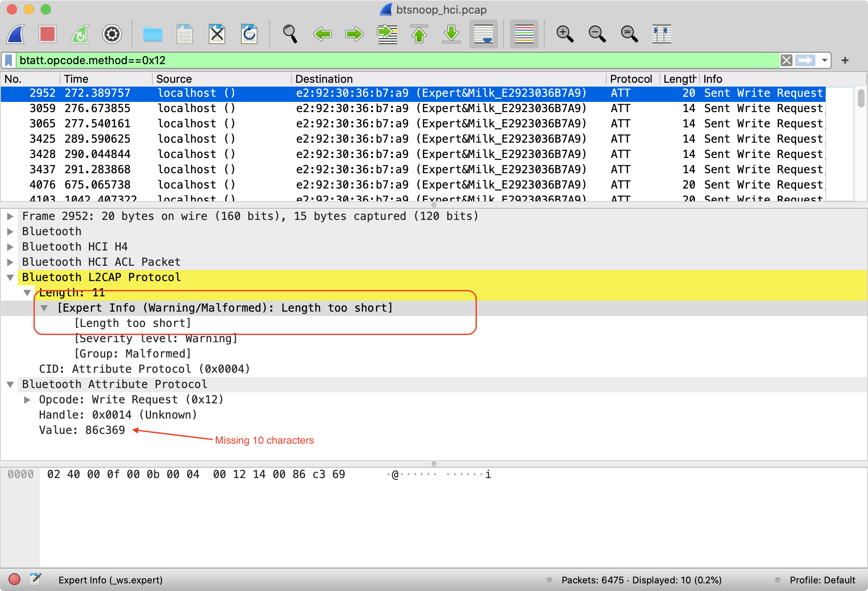This screenshot has width=868, height=591.
Task: Select packet number 3065 in the list
Action: (413, 124)
